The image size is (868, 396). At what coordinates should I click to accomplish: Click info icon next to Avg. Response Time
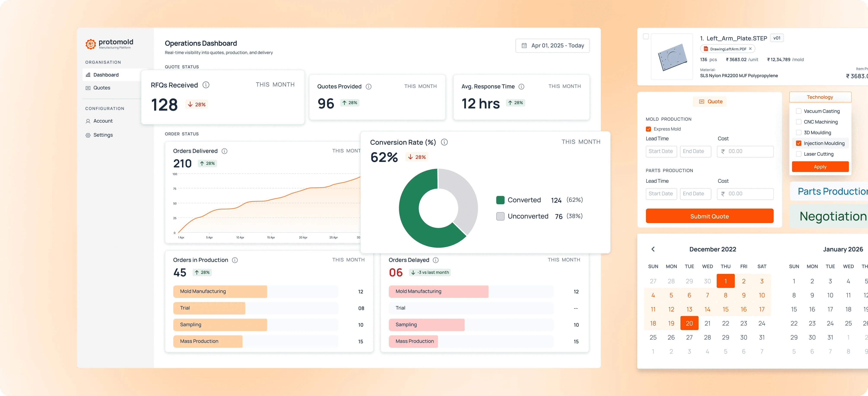tap(521, 87)
